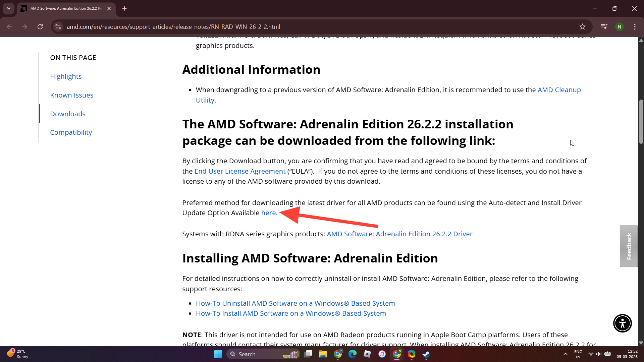Image resolution: width=644 pixels, height=362 pixels.
Task: Show hidden system tray icons chevron
Action: (566, 354)
